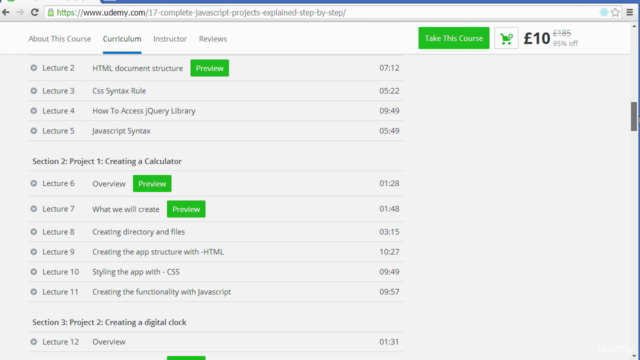Click the Section 2 Creating a Calculator heading
The image size is (640, 360).
[107, 161]
